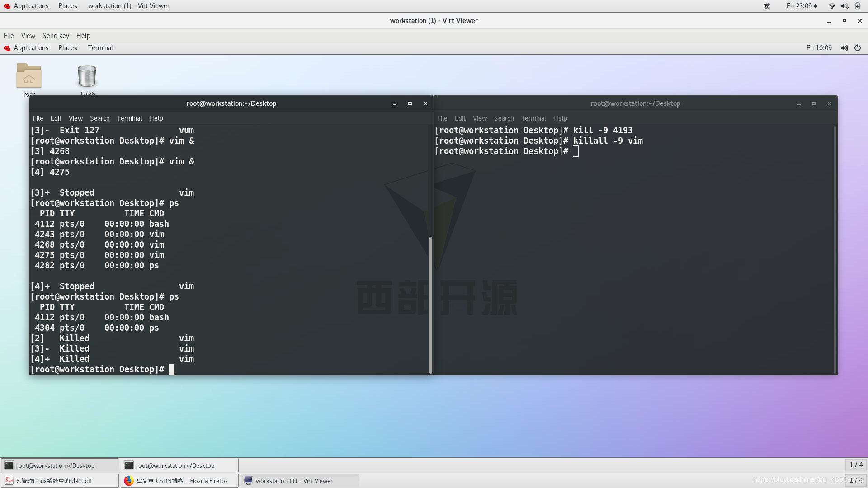The width and height of the screenshot is (868, 488).
Task: Open View menu in left terminal
Action: pos(75,118)
